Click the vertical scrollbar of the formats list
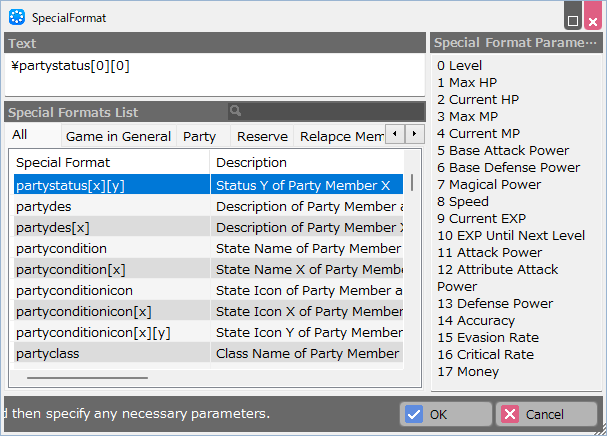607x436 pixels. coord(412,183)
